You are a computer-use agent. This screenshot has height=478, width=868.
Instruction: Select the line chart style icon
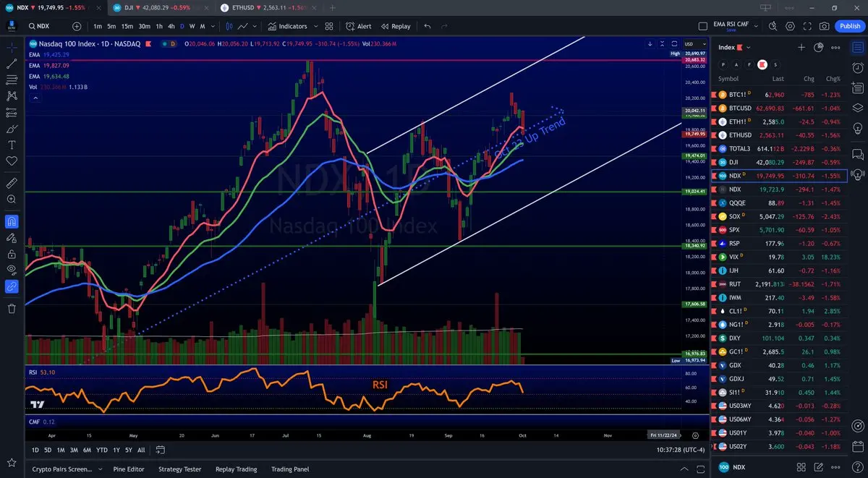tap(243, 26)
